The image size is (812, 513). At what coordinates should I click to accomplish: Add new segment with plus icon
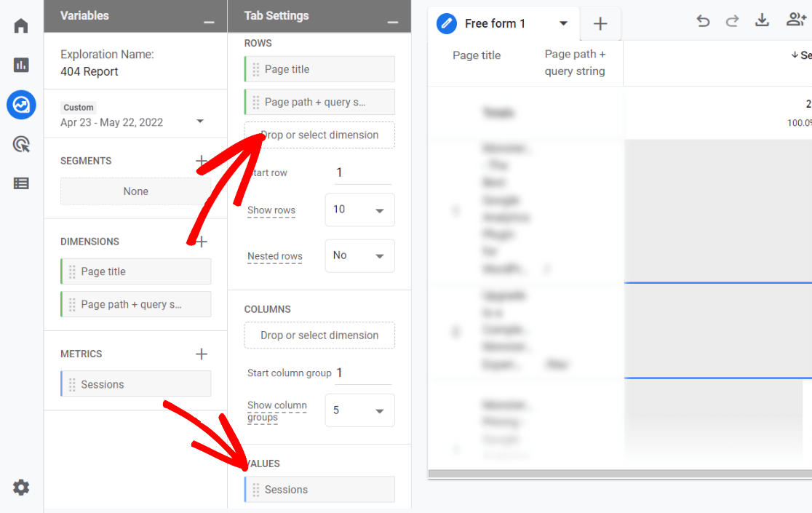pyautogui.click(x=202, y=161)
